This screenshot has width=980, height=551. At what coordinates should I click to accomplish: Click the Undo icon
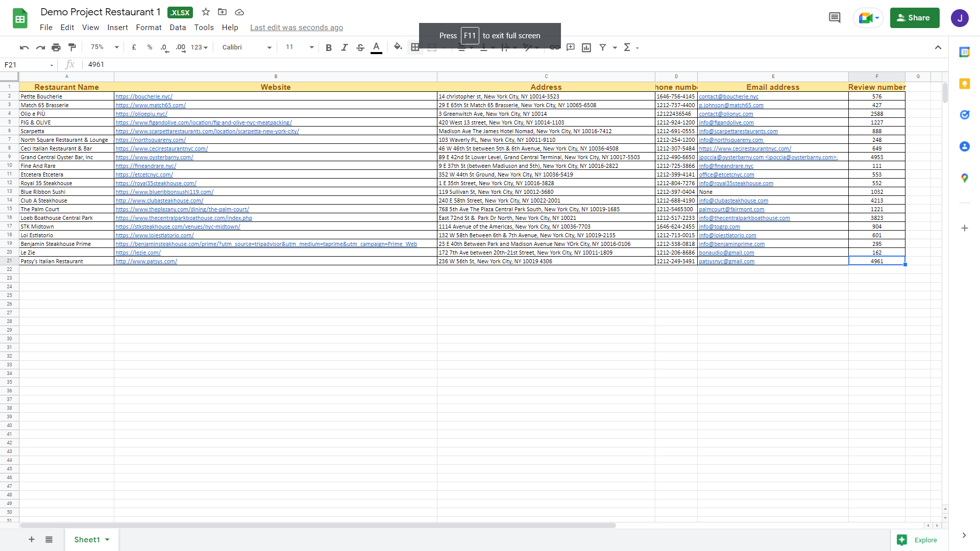point(24,47)
